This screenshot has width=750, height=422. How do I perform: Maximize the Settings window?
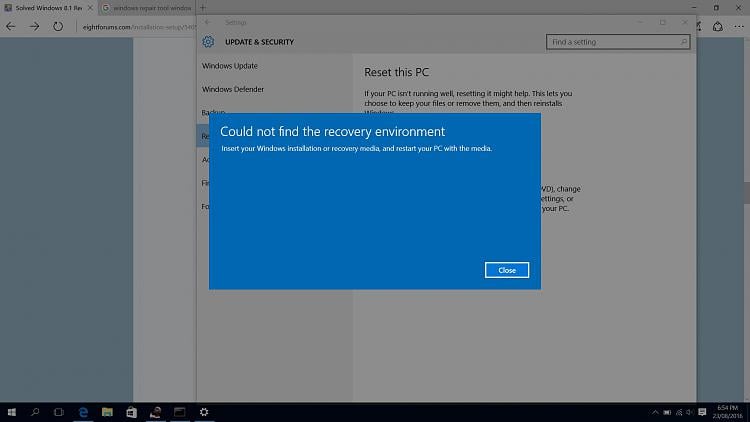pos(662,22)
